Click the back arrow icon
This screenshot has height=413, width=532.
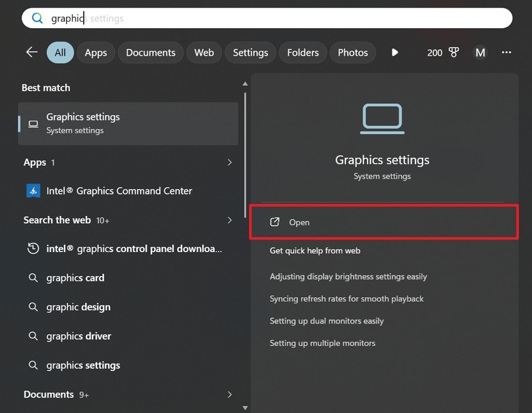click(31, 52)
